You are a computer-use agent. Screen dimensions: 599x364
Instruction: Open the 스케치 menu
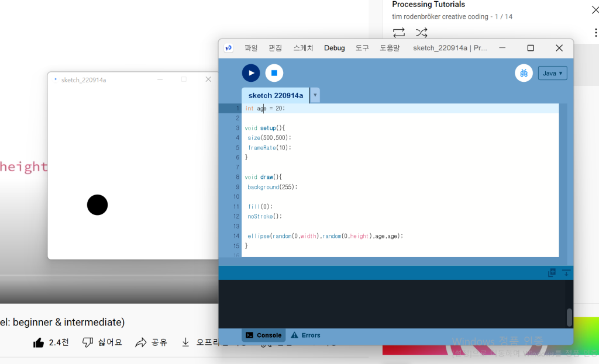click(x=304, y=48)
